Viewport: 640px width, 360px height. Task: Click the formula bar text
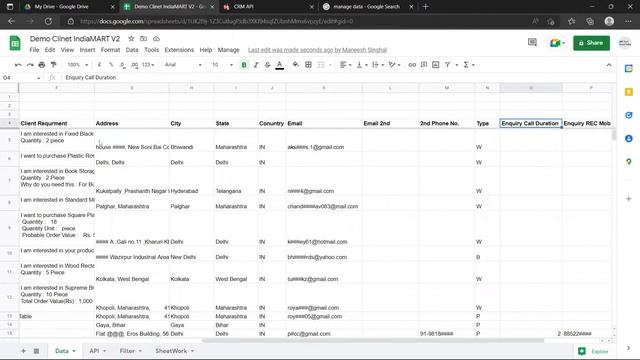click(91, 78)
